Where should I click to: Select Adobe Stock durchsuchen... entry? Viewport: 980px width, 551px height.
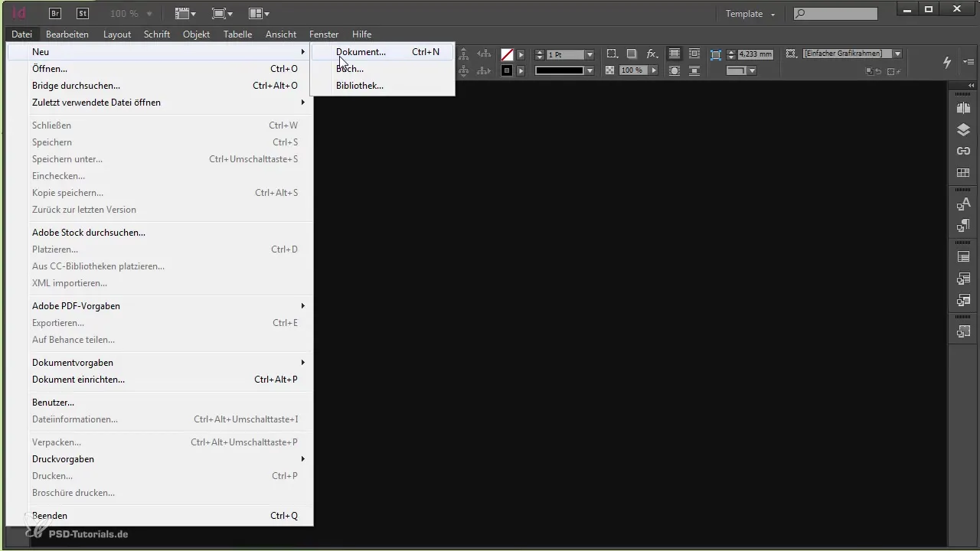tap(159, 233)
